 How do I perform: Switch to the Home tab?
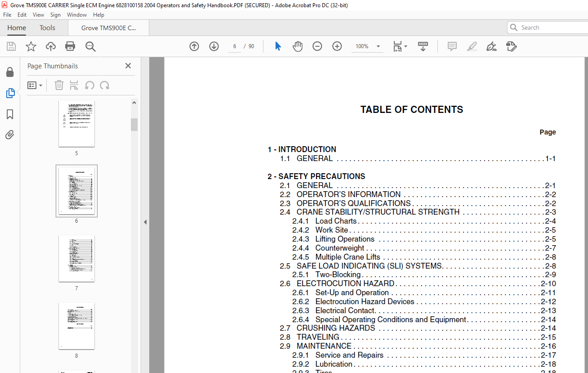17,28
